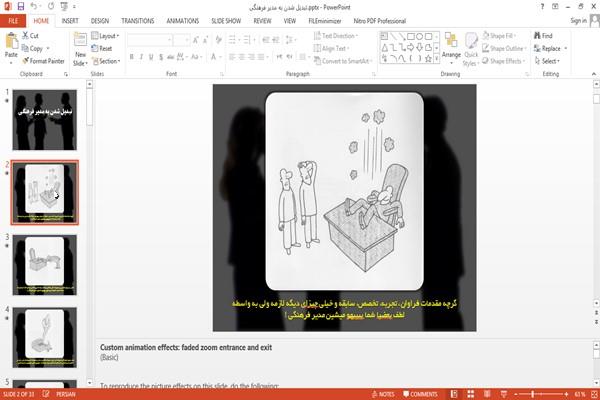Select the text box shape icon
Image resolution: width=600 pixels, height=400 pixels.
(x=385, y=36)
